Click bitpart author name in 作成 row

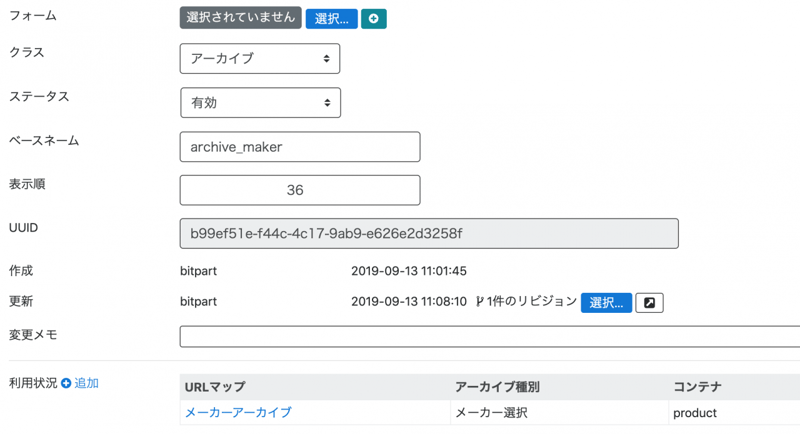198,271
